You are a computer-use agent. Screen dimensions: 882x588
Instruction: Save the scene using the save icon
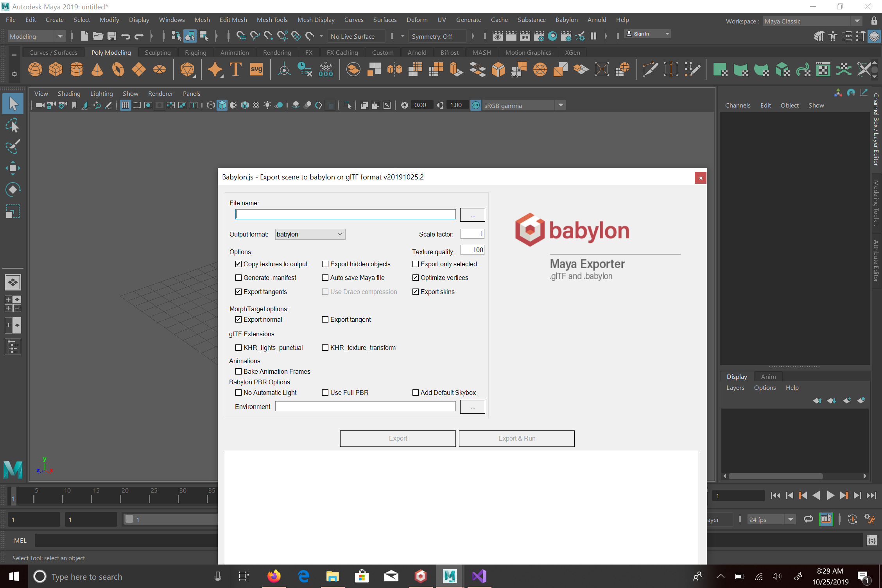(x=111, y=36)
